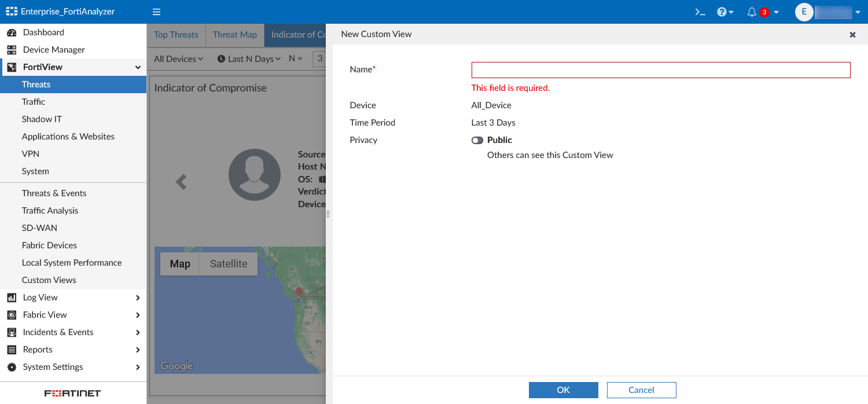Click the Reports list icon
Image resolution: width=868 pixels, height=404 pixels.
coord(12,350)
